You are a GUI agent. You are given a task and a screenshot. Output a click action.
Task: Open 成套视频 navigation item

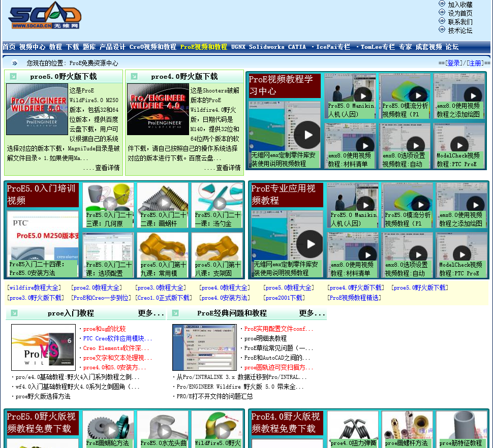[428, 47]
